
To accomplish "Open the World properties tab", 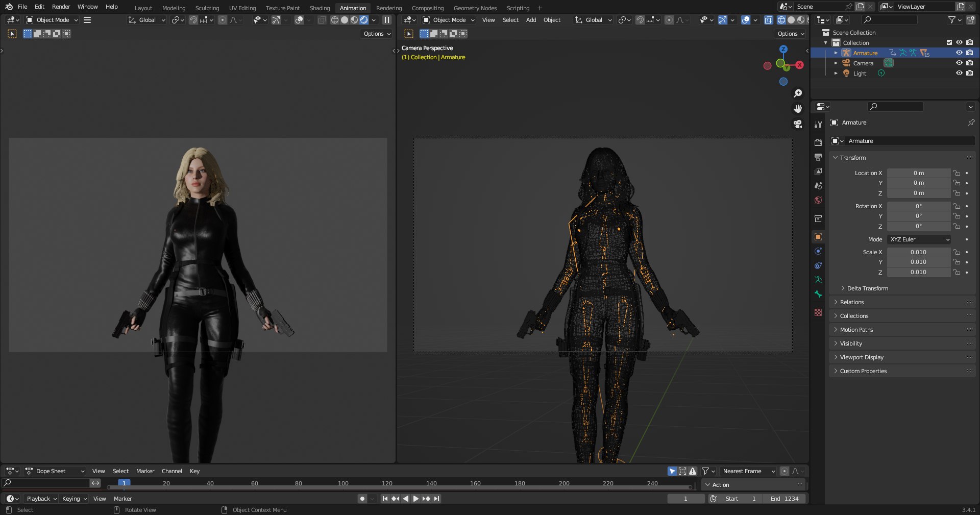I will point(818,200).
